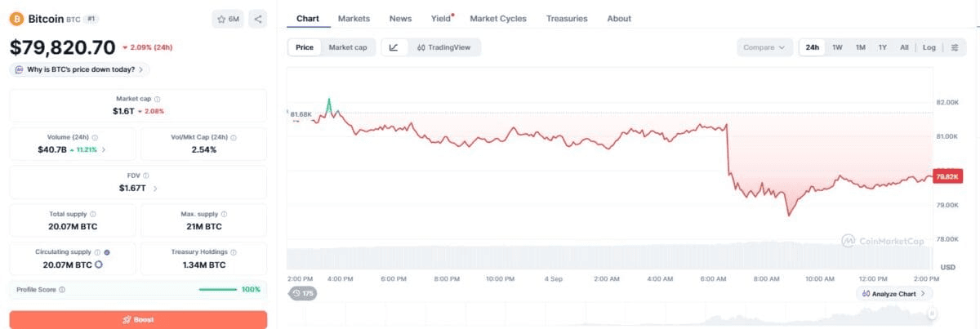
Task: Select 1M time range
Action: (x=860, y=47)
